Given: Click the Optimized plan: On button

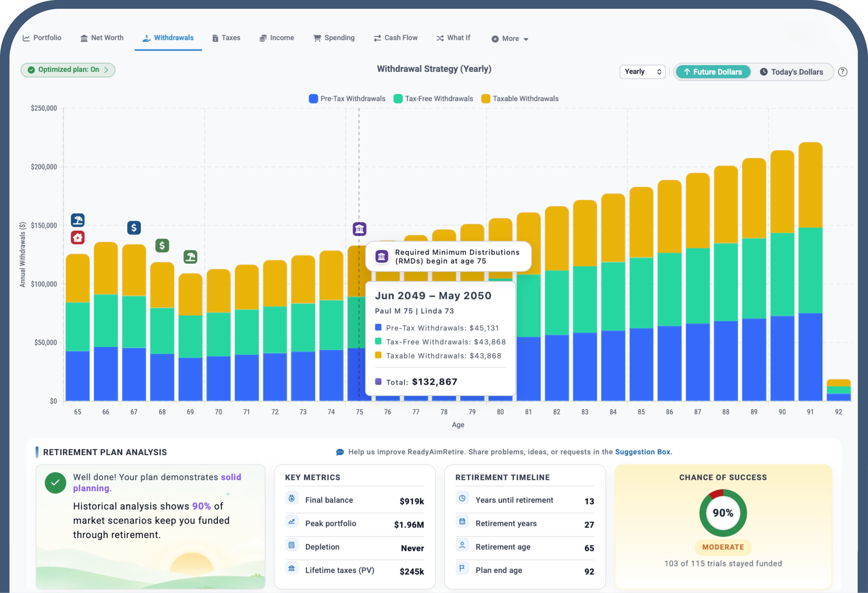Looking at the screenshot, I should point(68,70).
